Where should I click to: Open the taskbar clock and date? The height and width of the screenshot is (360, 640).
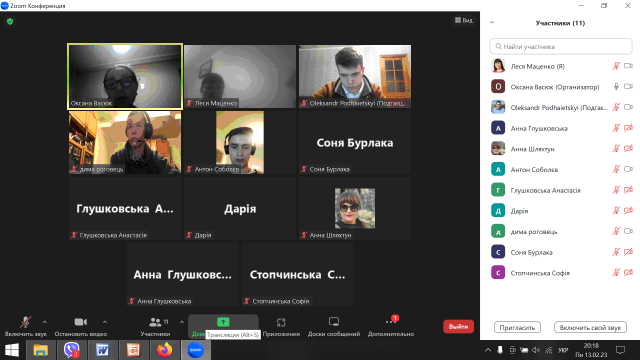tap(591, 350)
